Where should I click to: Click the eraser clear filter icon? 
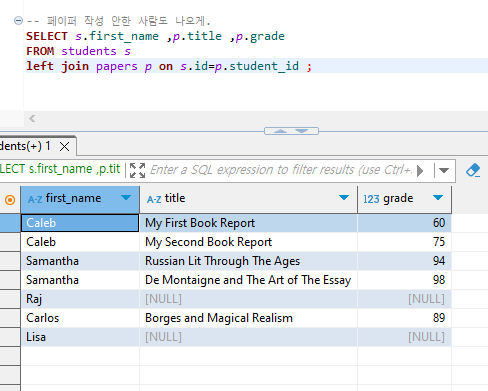(473, 170)
